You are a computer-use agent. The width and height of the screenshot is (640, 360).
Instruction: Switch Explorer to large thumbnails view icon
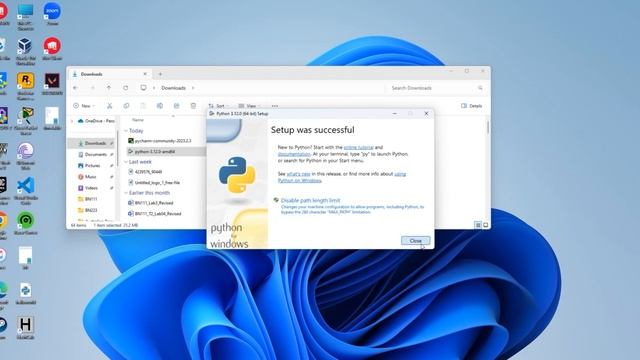click(485, 225)
